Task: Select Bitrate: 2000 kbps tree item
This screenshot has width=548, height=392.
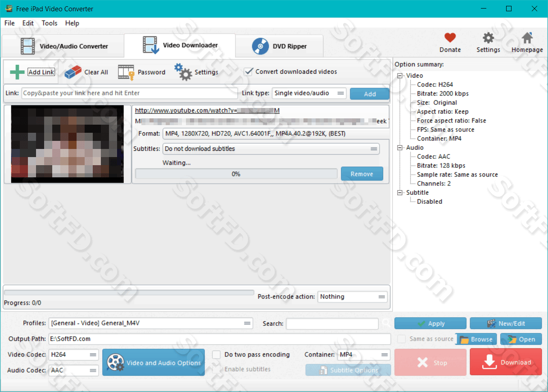Action: click(x=443, y=94)
